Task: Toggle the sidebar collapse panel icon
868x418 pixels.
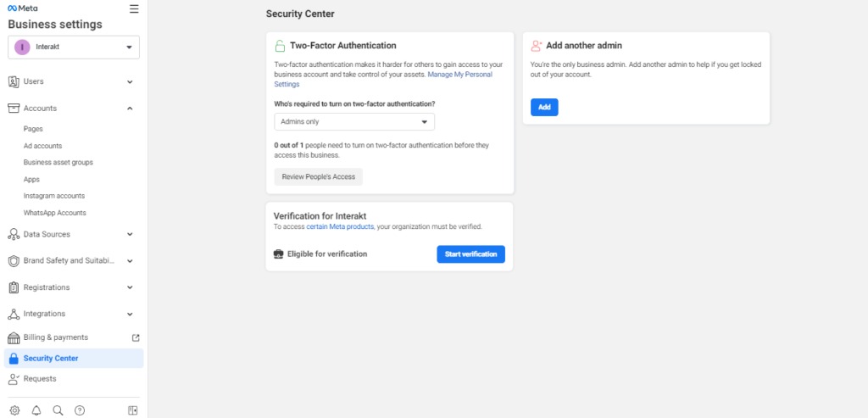Action: (x=132, y=410)
